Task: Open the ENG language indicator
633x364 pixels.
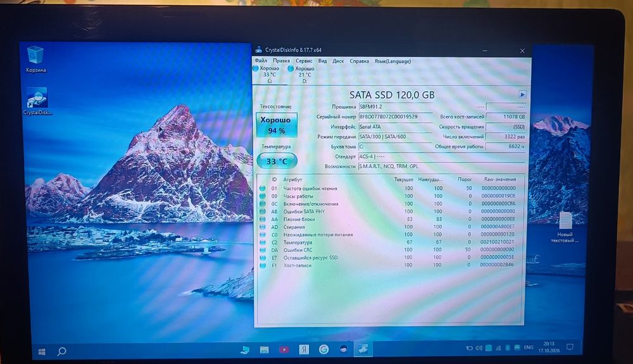Action: click(529, 348)
